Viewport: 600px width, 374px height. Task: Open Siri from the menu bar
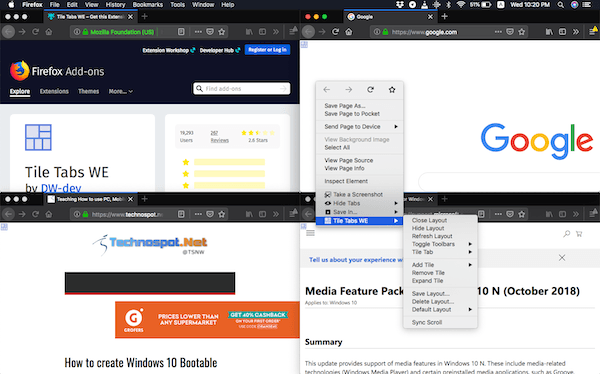(x=574, y=5)
